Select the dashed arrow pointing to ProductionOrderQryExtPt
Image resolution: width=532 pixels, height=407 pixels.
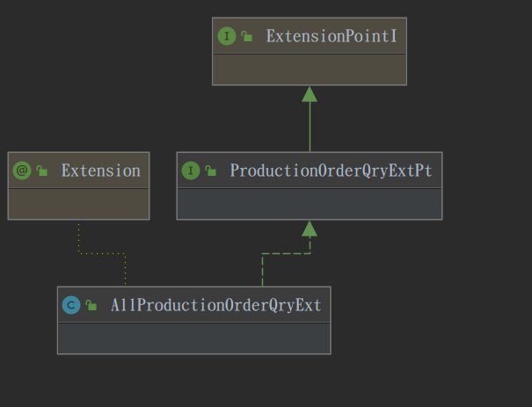(x=286, y=253)
